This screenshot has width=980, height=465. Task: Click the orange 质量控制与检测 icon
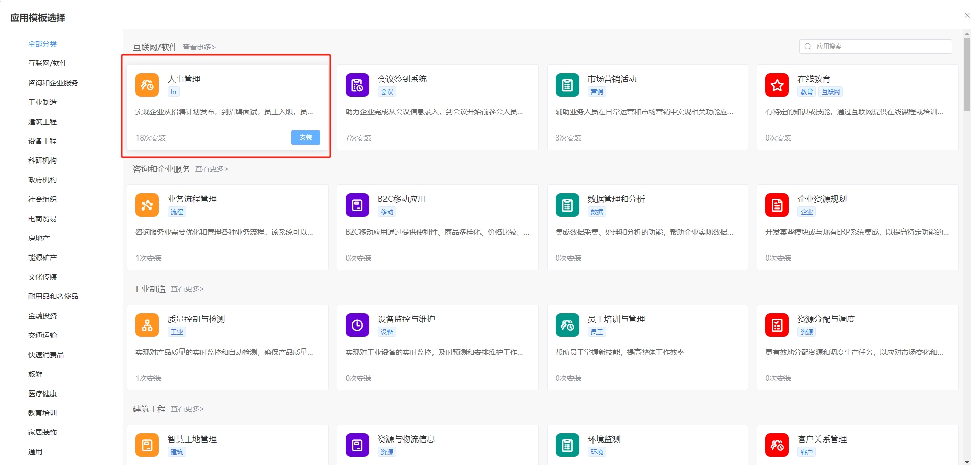coord(147,325)
